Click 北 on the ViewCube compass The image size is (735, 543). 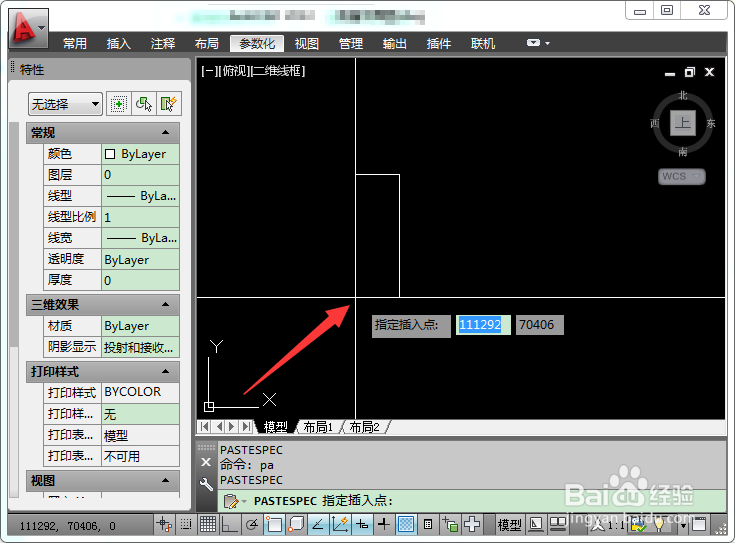coord(682,96)
